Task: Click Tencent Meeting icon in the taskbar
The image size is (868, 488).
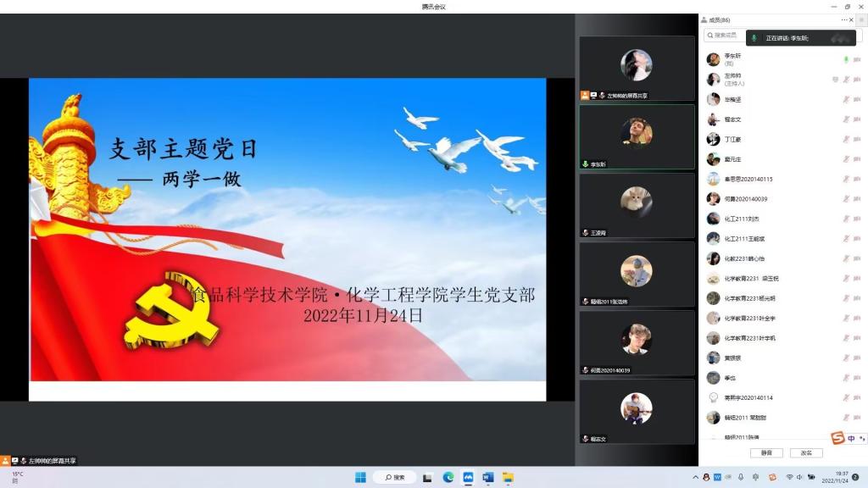Action: click(468, 477)
